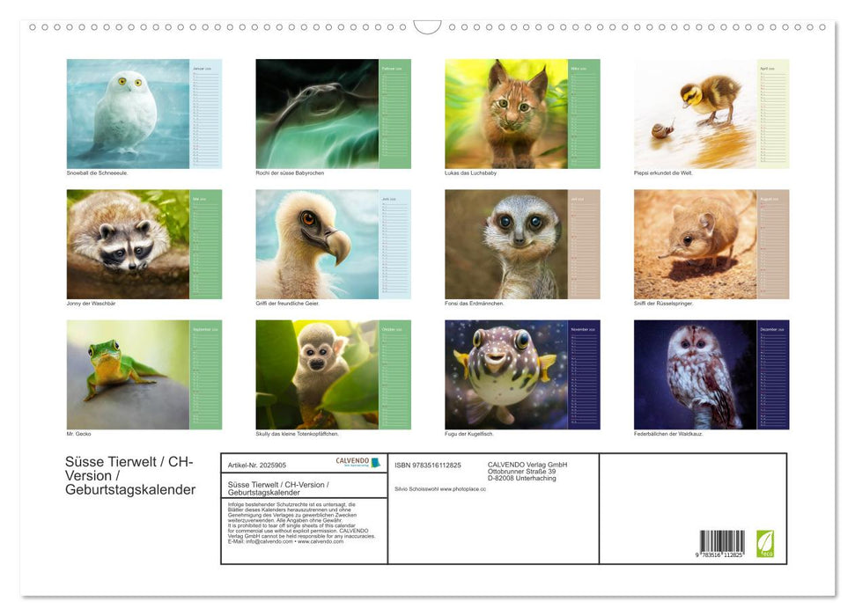Click caption 'Skully das kleine Totenkopfäffchen.'
Image resolution: width=855 pixels, height=616 pixels.
pos(297,434)
